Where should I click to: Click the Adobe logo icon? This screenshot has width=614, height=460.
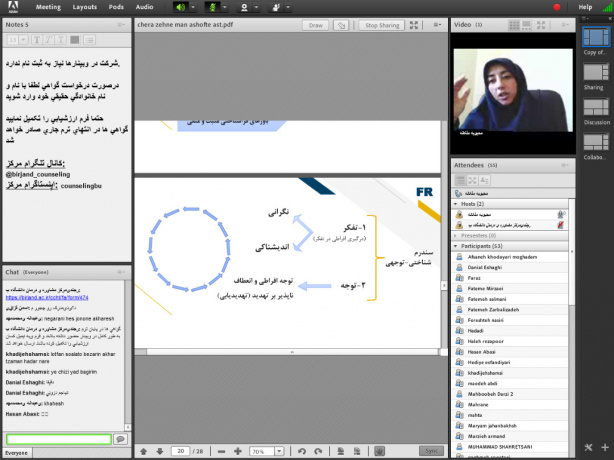click(13, 7)
